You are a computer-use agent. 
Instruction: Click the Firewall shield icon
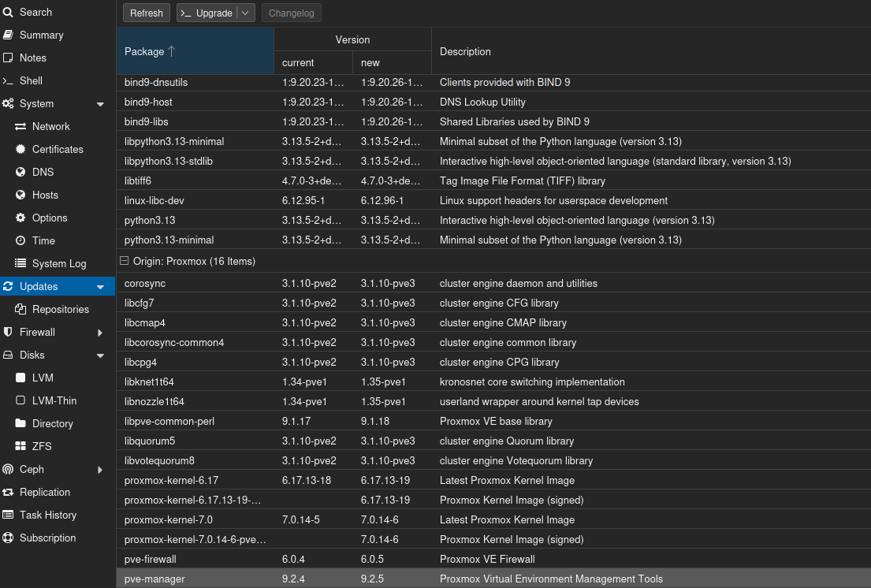pos(8,332)
